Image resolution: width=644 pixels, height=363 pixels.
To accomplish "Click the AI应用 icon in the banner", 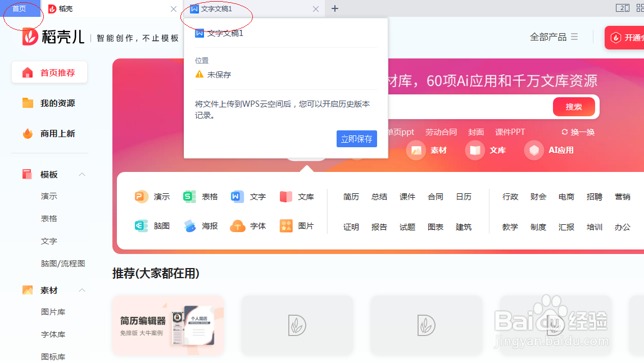I will pyautogui.click(x=534, y=150).
